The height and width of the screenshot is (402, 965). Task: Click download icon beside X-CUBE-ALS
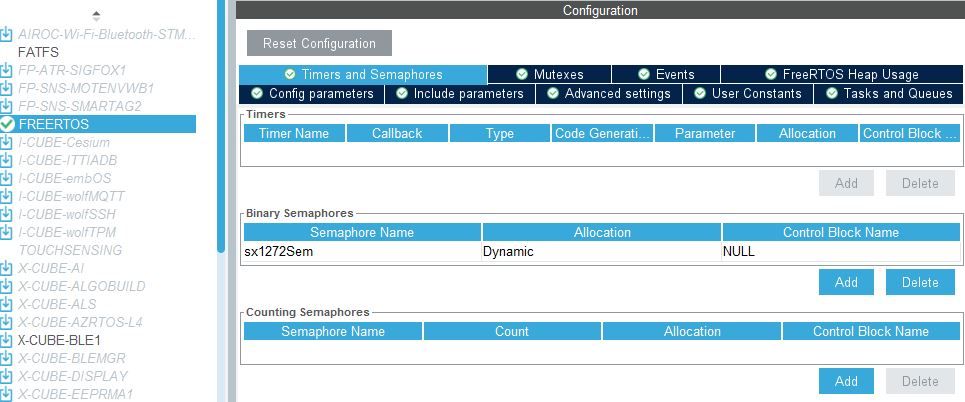[7, 304]
